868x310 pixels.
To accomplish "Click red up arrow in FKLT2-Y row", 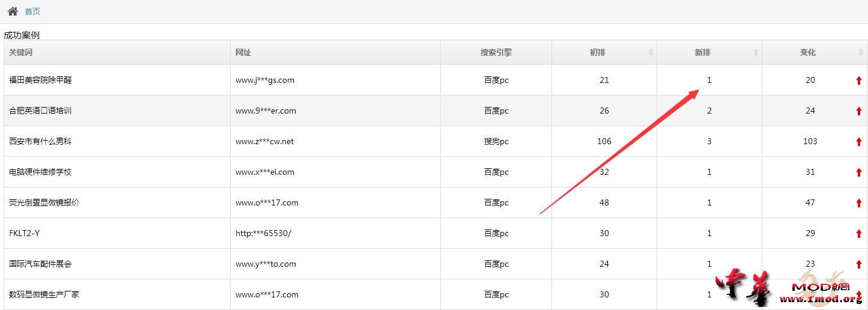I will click(x=859, y=234).
